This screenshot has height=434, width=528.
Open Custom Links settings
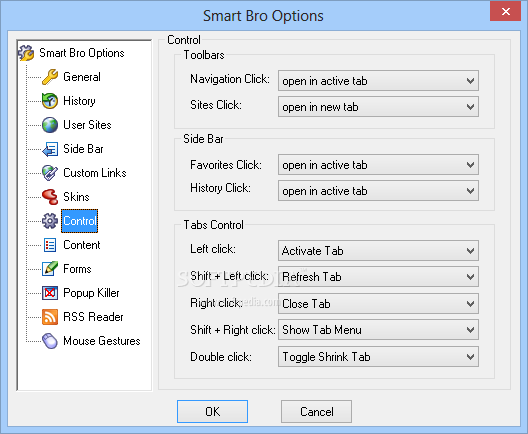point(95,173)
